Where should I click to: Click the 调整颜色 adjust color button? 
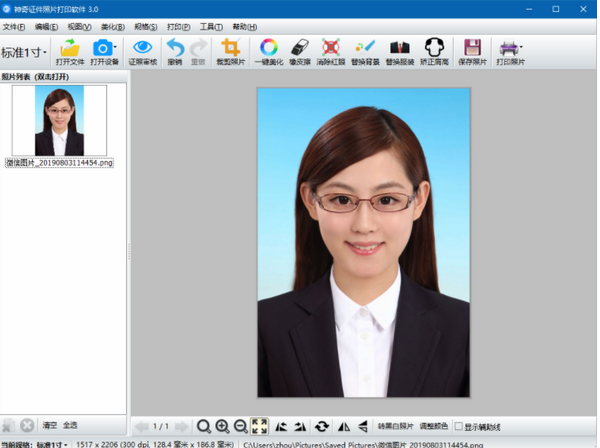coord(434,427)
